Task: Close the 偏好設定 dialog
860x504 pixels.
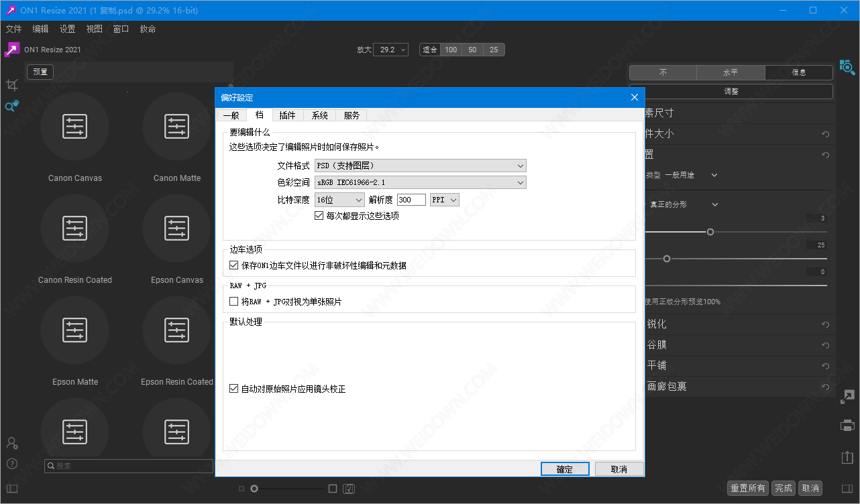Action: coord(635,97)
